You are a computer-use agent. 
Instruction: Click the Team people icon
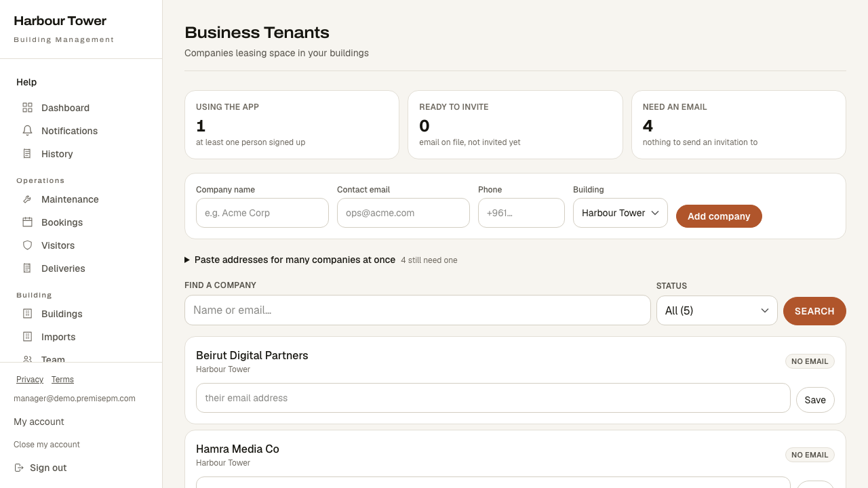pos(27,359)
